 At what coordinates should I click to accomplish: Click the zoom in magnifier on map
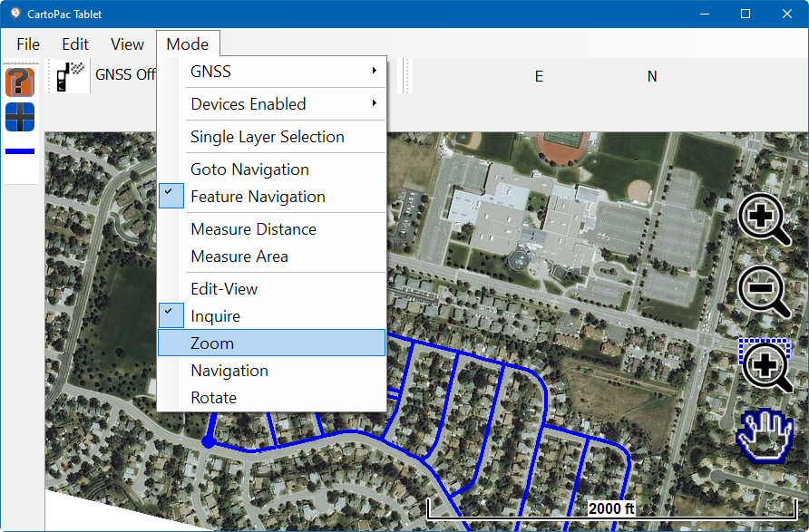click(763, 219)
